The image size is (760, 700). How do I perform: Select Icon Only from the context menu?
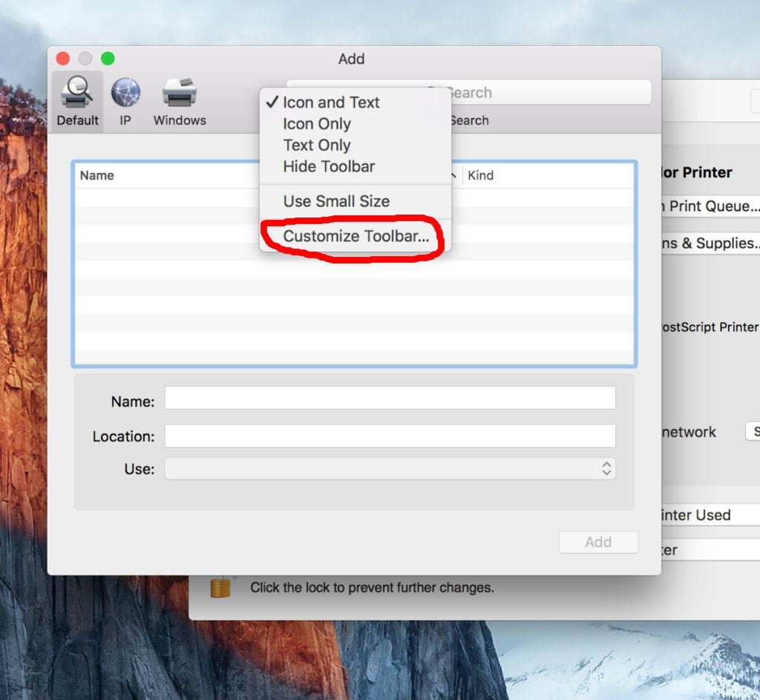coord(317,124)
